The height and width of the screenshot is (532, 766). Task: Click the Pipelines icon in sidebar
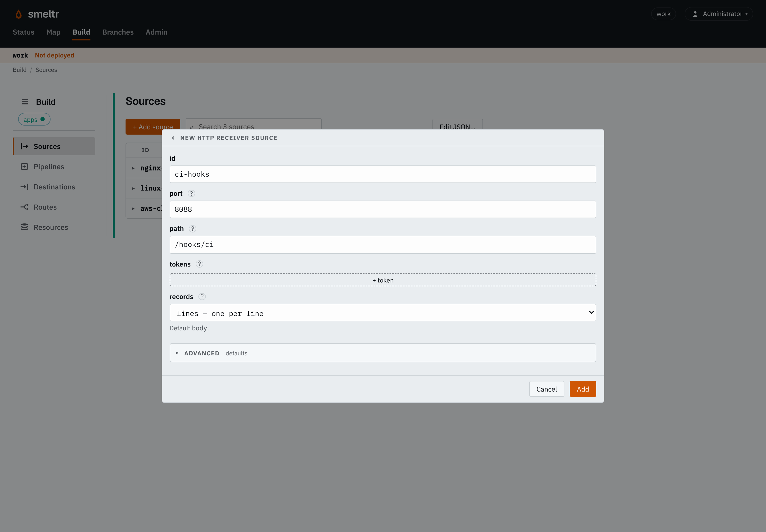(x=24, y=167)
